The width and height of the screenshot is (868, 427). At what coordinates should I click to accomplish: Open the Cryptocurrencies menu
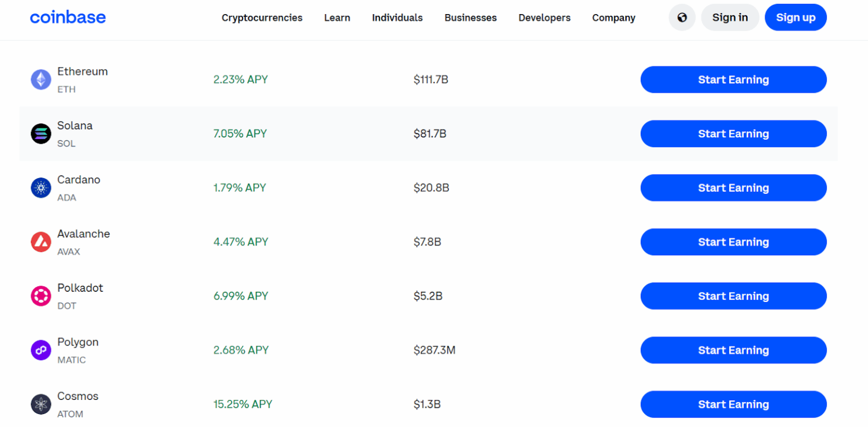point(262,18)
